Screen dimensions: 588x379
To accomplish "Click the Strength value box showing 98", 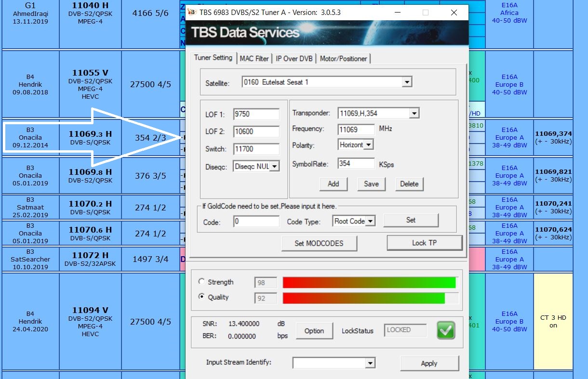I will [x=266, y=283].
